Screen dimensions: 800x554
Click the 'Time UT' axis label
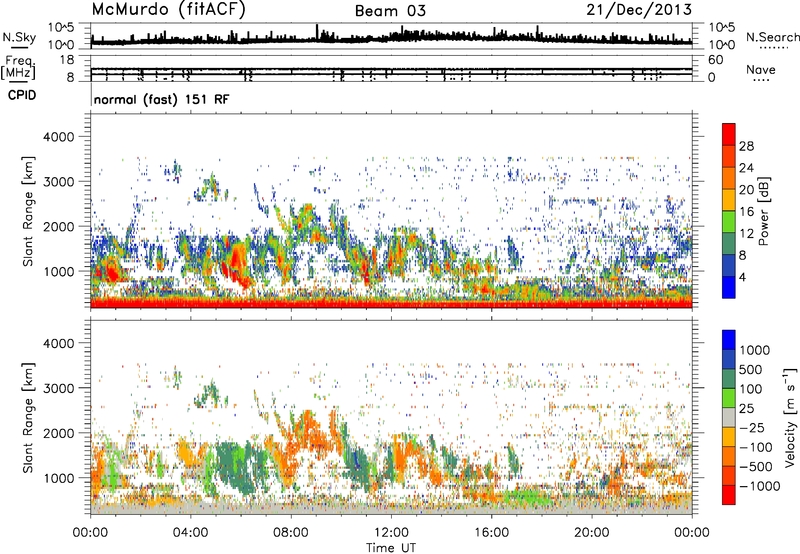(391, 548)
